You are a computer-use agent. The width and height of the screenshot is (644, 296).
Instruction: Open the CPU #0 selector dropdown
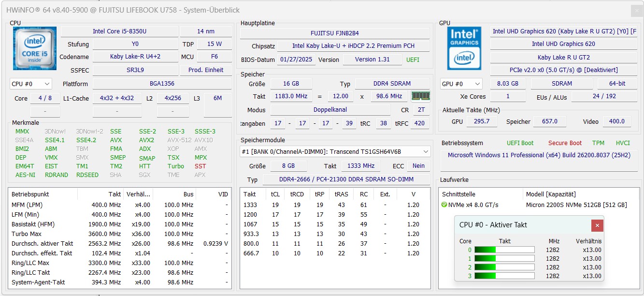[x=30, y=84]
